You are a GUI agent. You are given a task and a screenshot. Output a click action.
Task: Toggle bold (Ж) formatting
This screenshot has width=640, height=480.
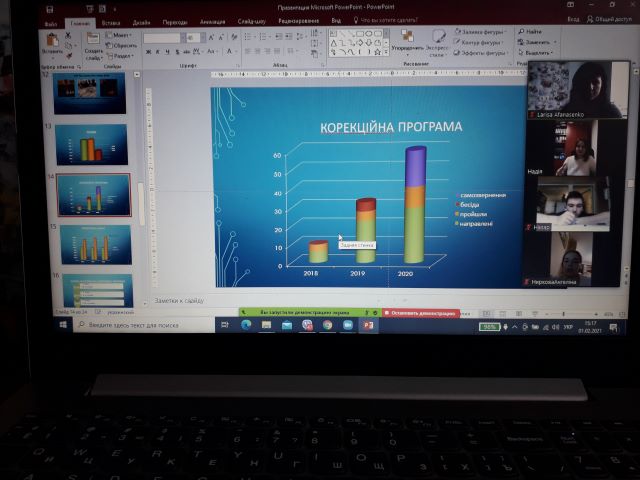pyautogui.click(x=147, y=53)
